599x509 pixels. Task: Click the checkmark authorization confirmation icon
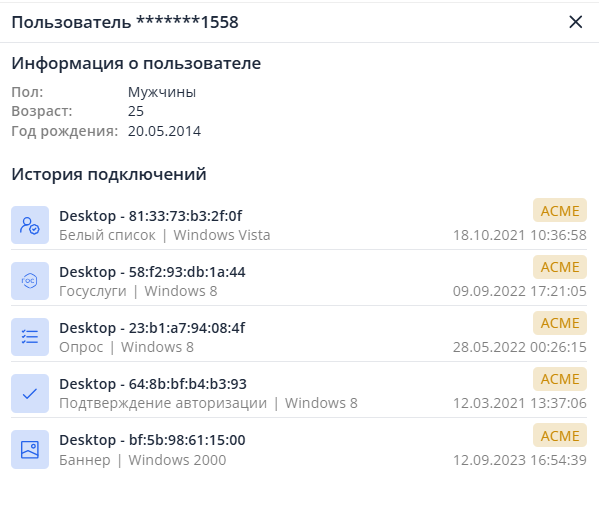(30, 393)
